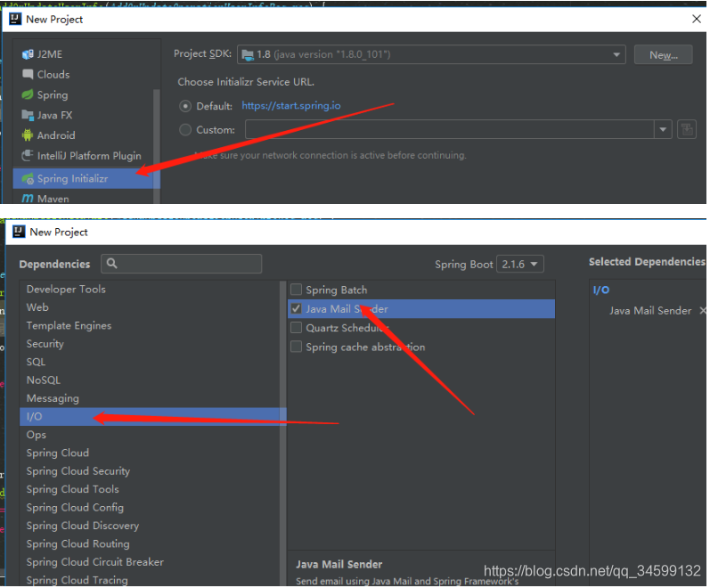Click the Java Mail Sender description heading
The height and width of the screenshot is (588, 710).
[x=339, y=565]
